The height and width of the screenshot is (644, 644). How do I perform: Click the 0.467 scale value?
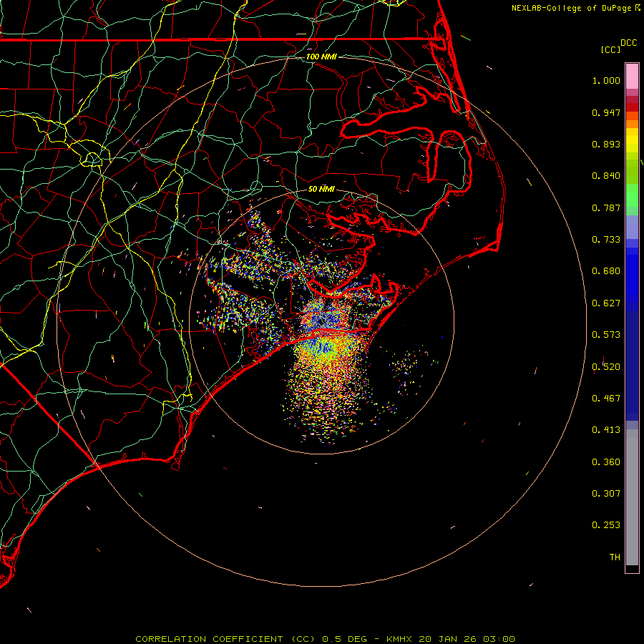pos(606,399)
